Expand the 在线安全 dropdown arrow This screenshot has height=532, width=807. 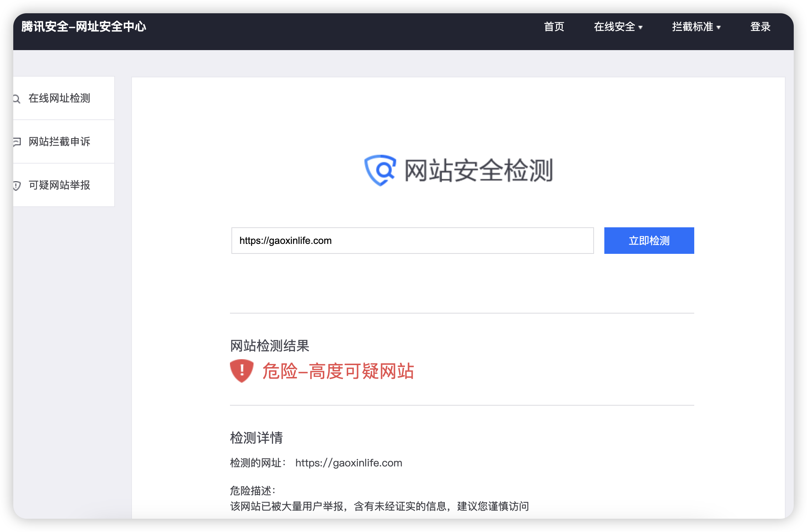click(x=640, y=27)
